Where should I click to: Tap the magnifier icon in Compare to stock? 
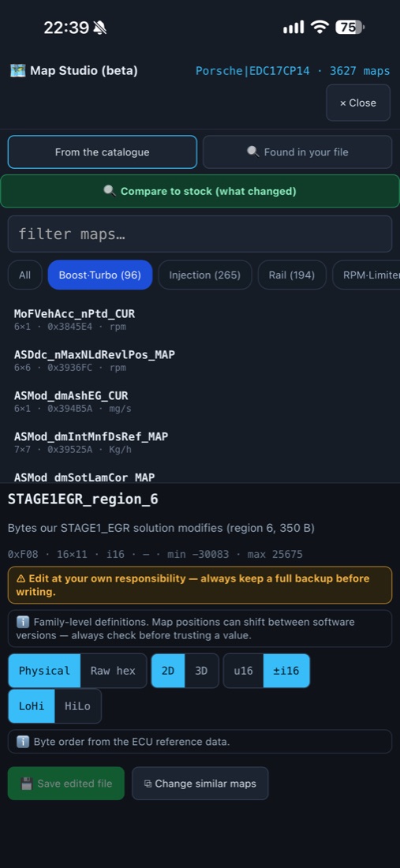click(x=110, y=191)
